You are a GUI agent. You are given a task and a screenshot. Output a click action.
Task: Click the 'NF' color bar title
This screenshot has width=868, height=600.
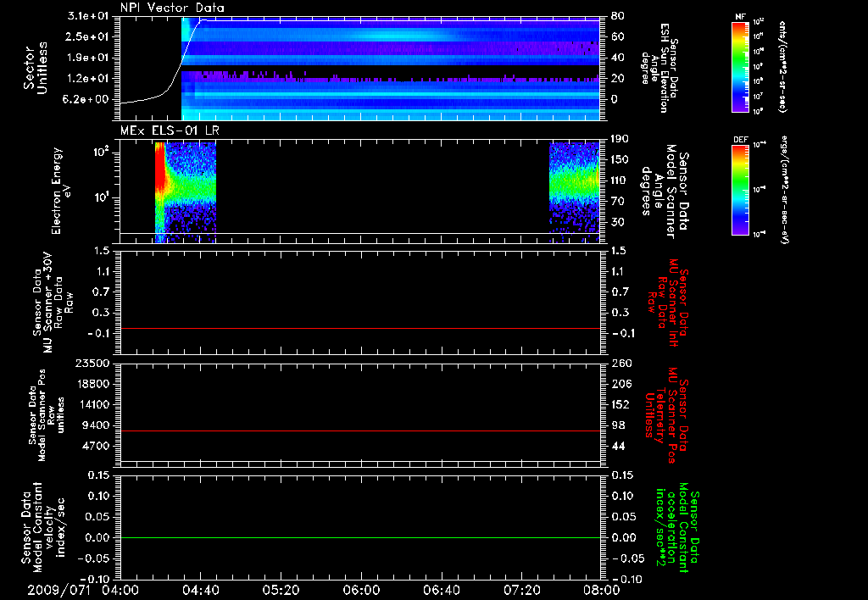click(x=741, y=17)
